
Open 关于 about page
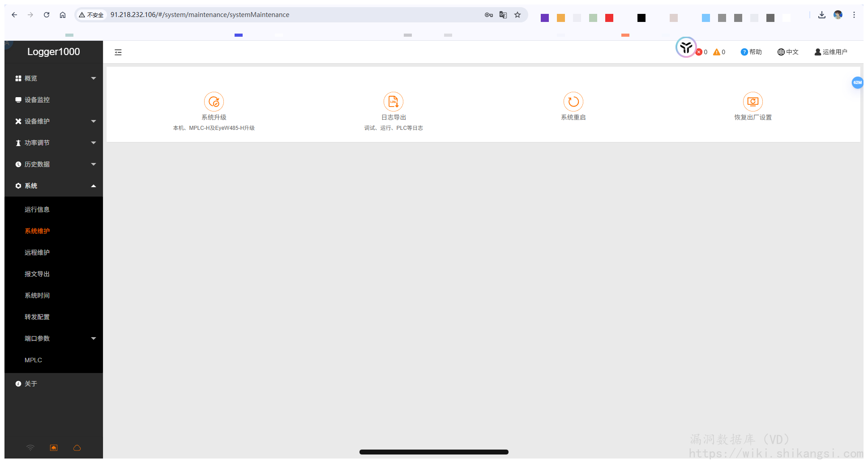[x=54, y=384]
